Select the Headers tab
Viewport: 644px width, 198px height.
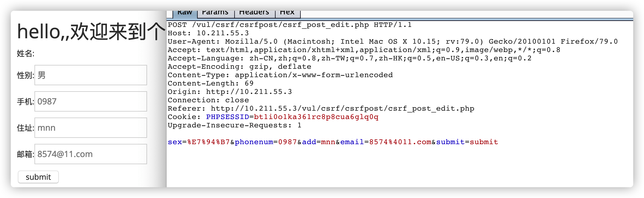pos(254,13)
